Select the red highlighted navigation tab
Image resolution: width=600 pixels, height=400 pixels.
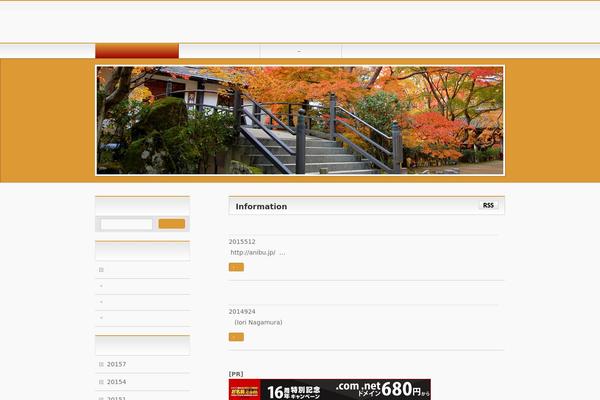[x=137, y=51]
